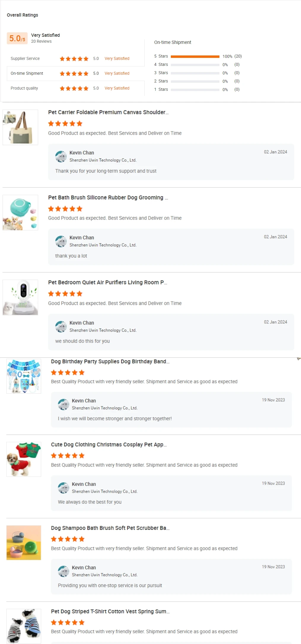Open the Pet Carrier canvas bag thumbnail
301x644 pixels.
pos(20,127)
